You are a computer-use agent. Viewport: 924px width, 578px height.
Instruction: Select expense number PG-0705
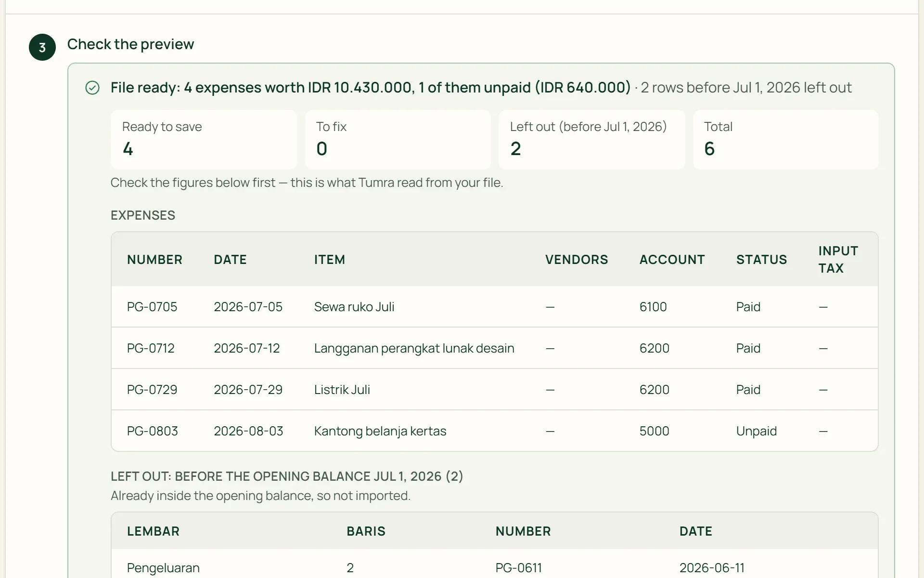(152, 307)
